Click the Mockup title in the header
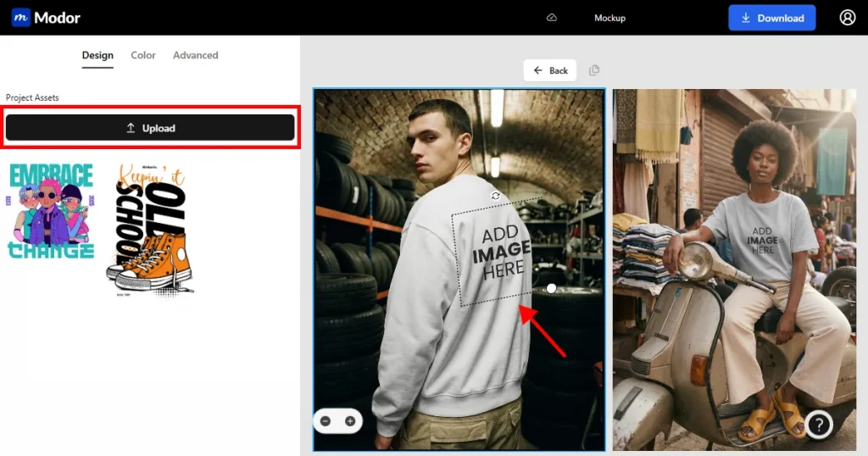The width and height of the screenshot is (868, 456). click(609, 18)
